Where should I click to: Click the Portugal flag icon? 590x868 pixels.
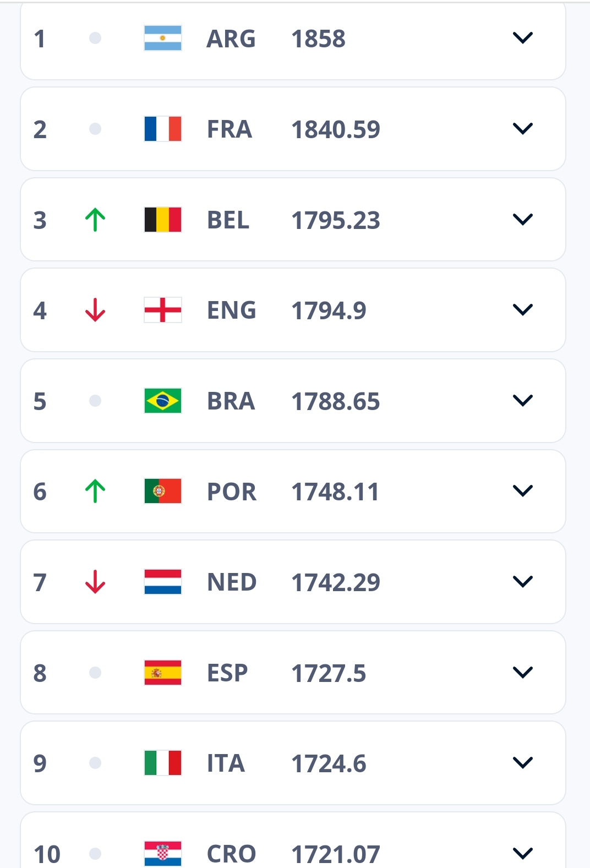[x=162, y=491]
